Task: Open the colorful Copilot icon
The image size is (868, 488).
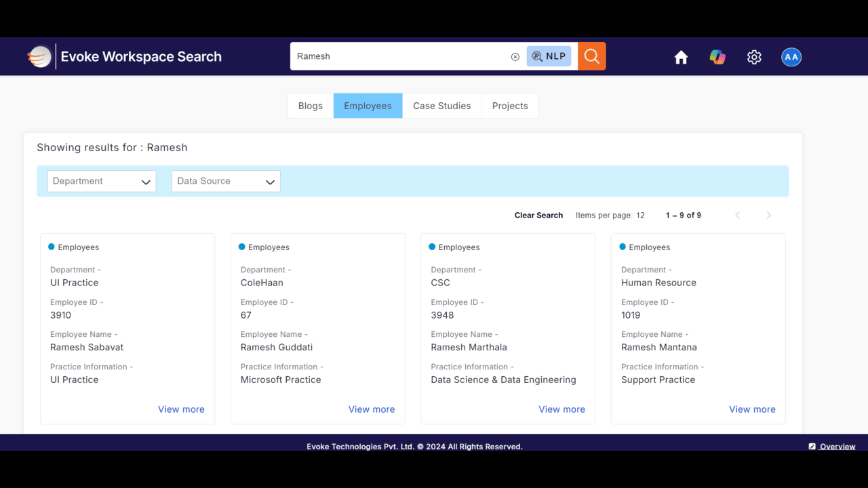Action: (717, 58)
